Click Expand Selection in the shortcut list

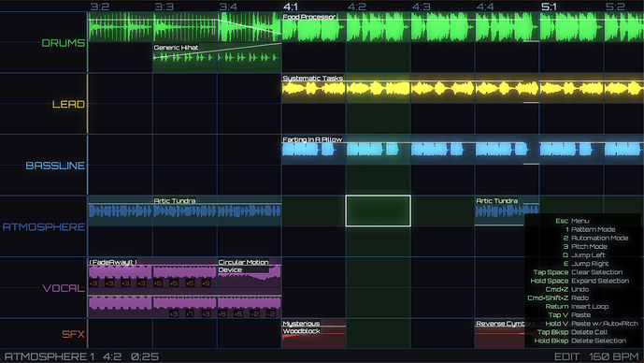(580, 281)
